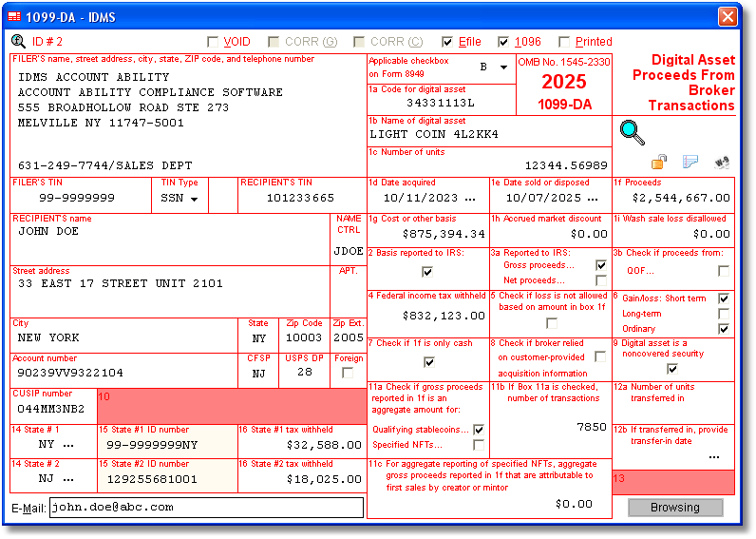The image size is (756, 539).
Task: Click the 1099-DA title bar form icon
Action: click(14, 17)
